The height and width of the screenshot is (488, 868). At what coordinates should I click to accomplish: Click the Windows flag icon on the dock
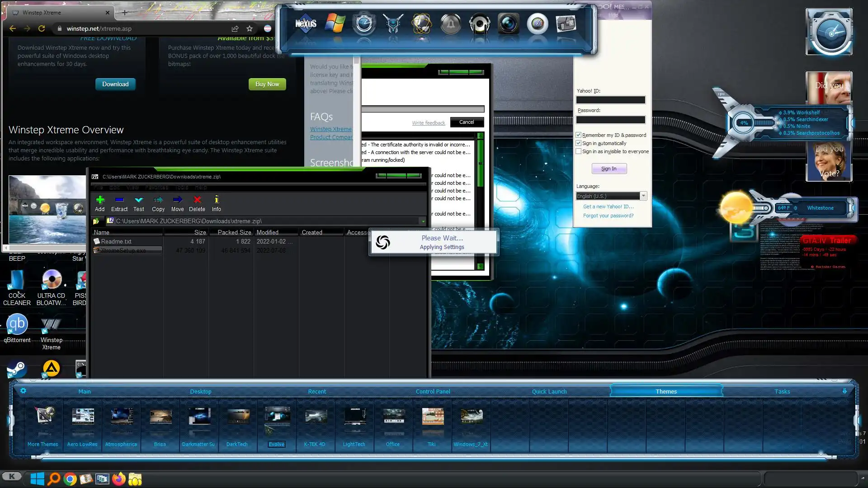pos(335,23)
